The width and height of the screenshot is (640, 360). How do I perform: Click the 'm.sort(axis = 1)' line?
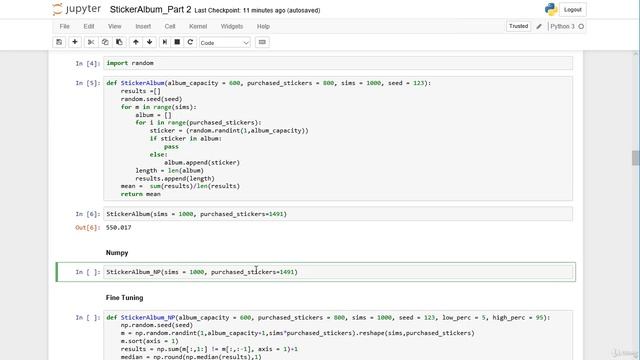click(x=149, y=341)
